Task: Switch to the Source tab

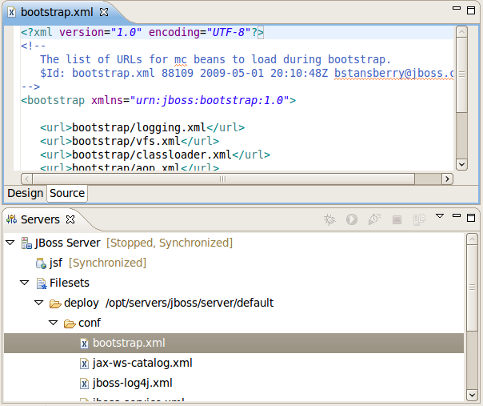Action: (67, 193)
